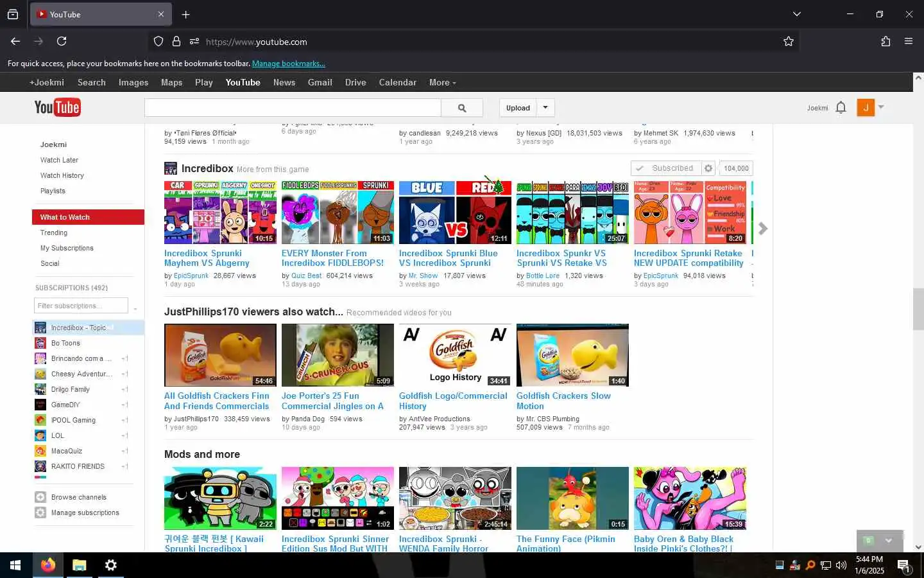Open iPOOL Gaming channel icon

[x=40, y=420]
